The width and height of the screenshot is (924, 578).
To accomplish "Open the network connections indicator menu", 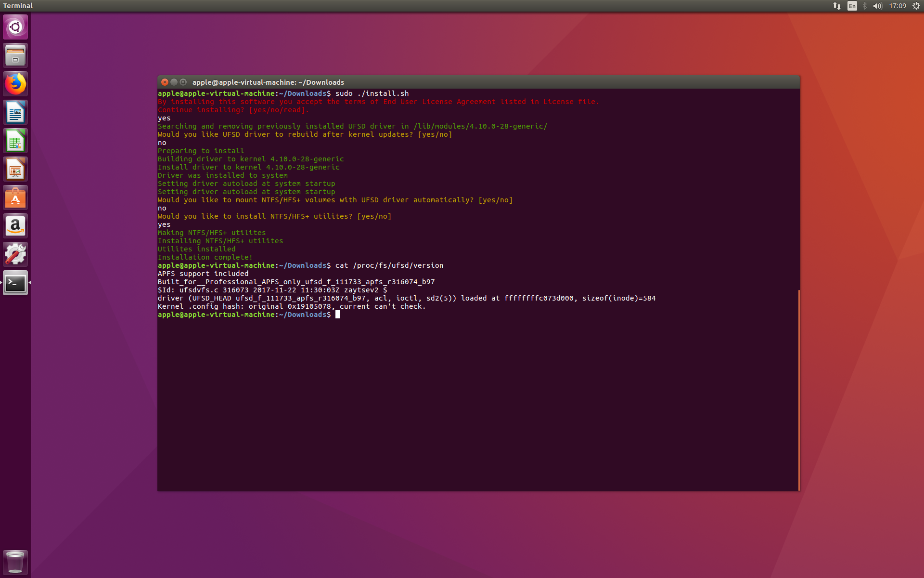I will (x=837, y=6).
